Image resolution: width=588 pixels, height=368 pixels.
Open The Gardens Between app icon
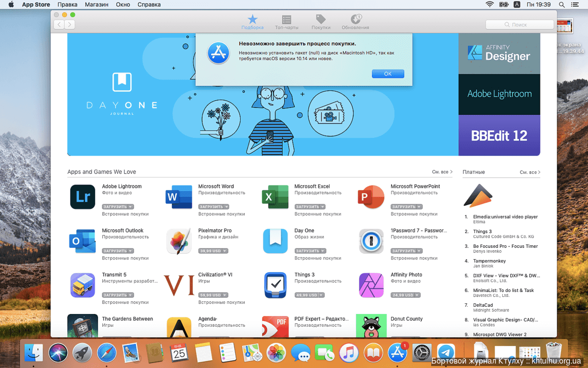[82, 326]
